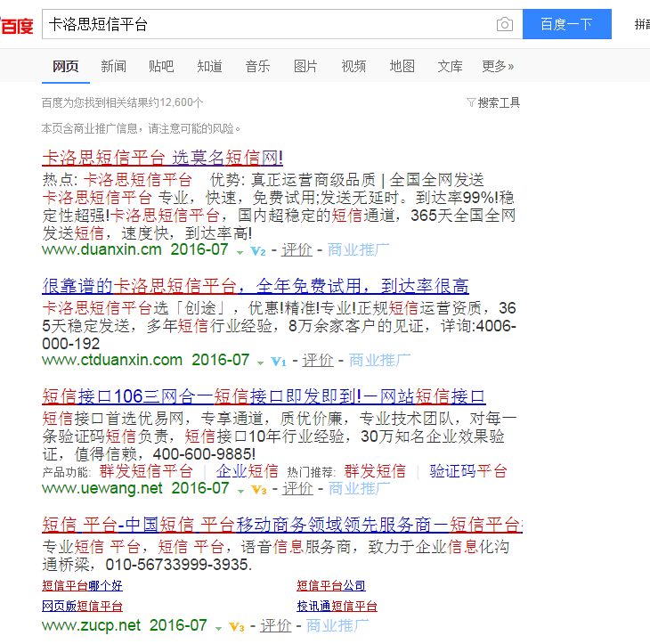650x644 pixels.
Task: Open result 很靠谱的卡洛思短信平台，全年免费试用
Action: 256,286
